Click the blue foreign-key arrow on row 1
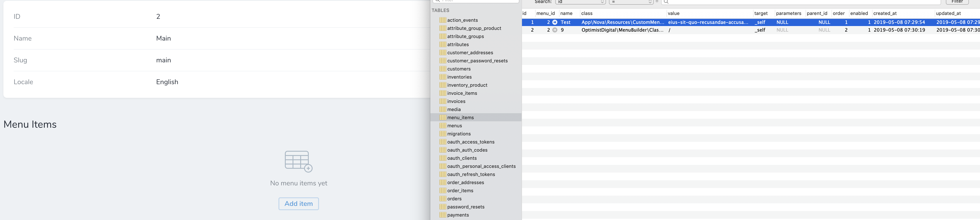Screen dimensions: 980x220 554,22
